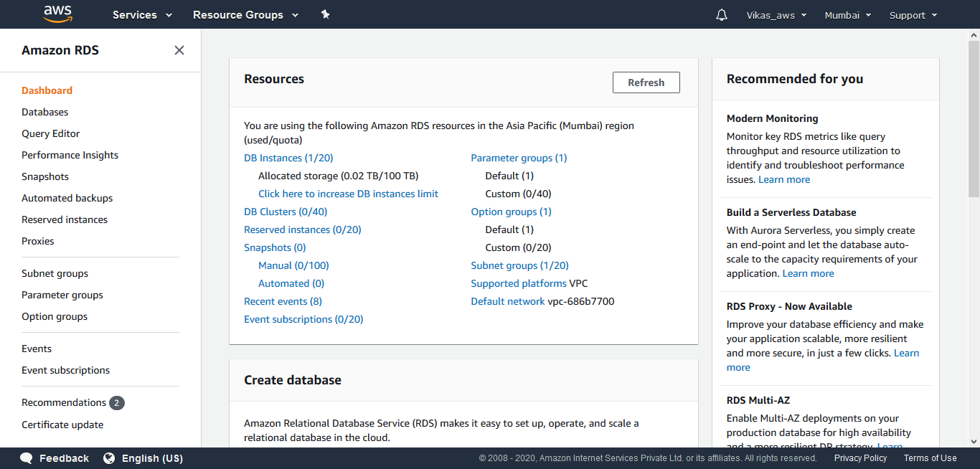Click the 'Create database' heading

(293, 380)
